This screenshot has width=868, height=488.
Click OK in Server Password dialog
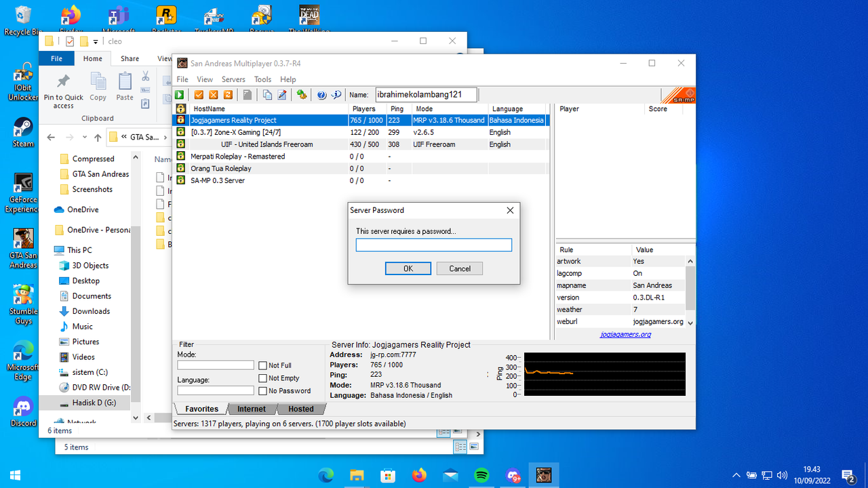pos(408,268)
